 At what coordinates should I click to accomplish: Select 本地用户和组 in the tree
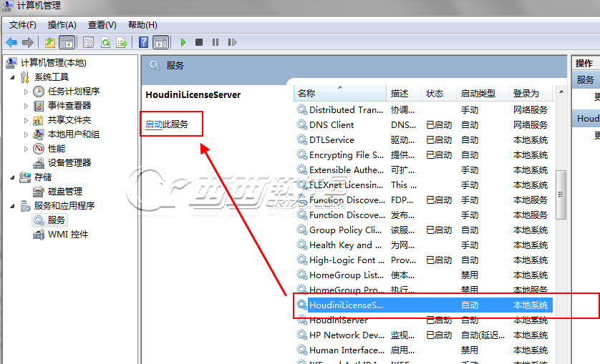(74, 134)
